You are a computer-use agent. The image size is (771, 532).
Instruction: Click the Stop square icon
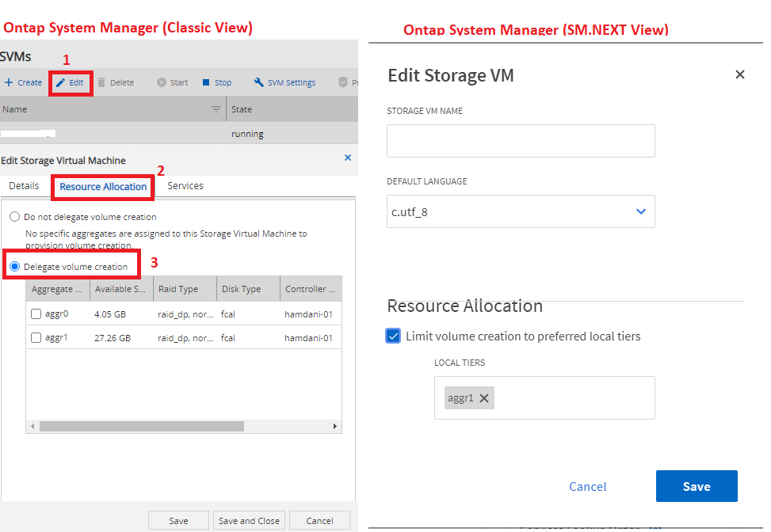[x=206, y=82]
